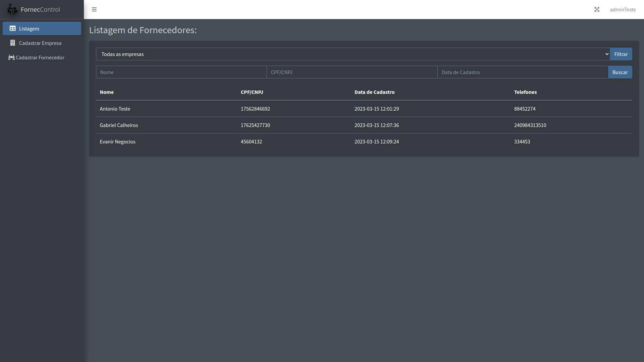Toggle the hamburger sidebar menu icon
644x362 pixels.
click(94, 9)
